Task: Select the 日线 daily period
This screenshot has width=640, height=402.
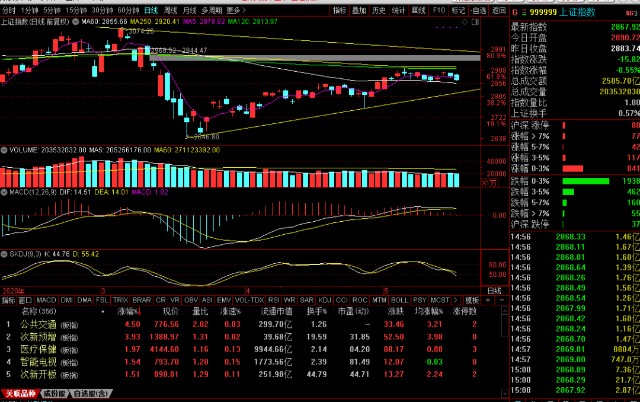Action: 151,10
